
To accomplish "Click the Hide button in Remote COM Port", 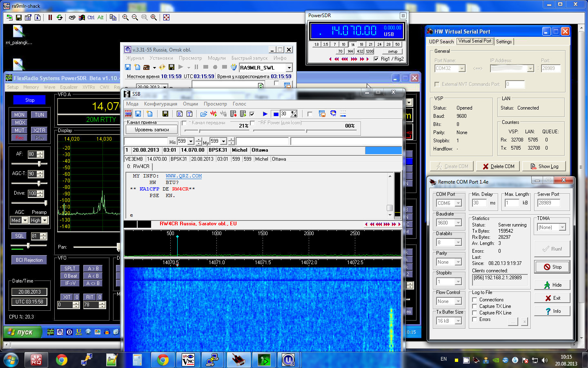I will (552, 285).
